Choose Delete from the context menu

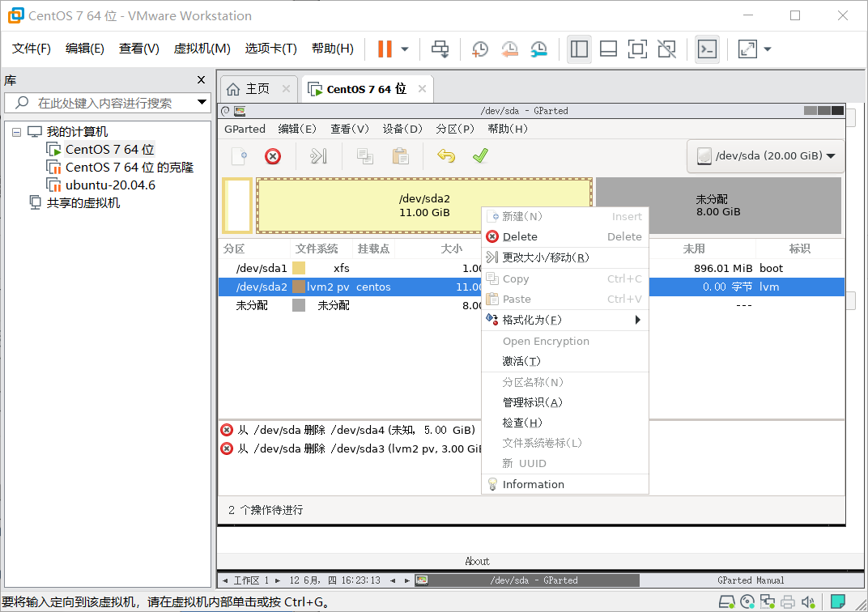564,237
